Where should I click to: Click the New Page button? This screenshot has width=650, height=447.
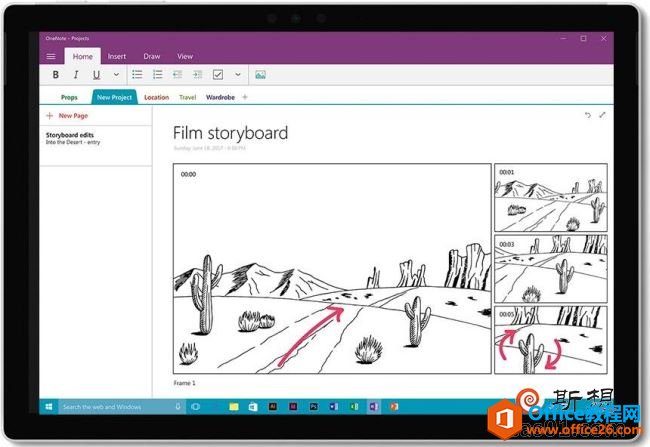pyautogui.click(x=67, y=116)
